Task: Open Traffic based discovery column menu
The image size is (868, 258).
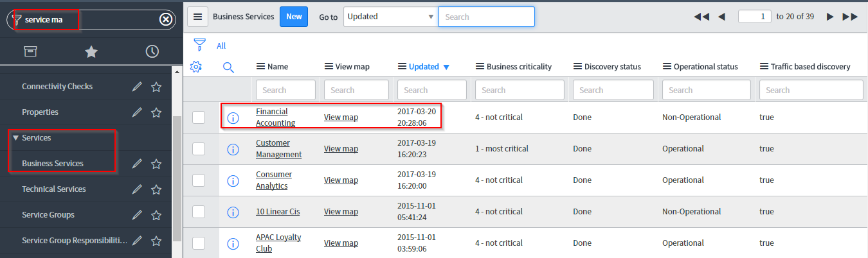Action: coord(764,67)
